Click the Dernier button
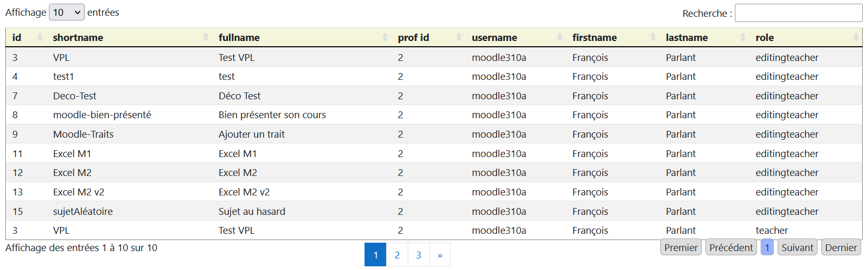This screenshot has width=868, height=270. point(841,247)
